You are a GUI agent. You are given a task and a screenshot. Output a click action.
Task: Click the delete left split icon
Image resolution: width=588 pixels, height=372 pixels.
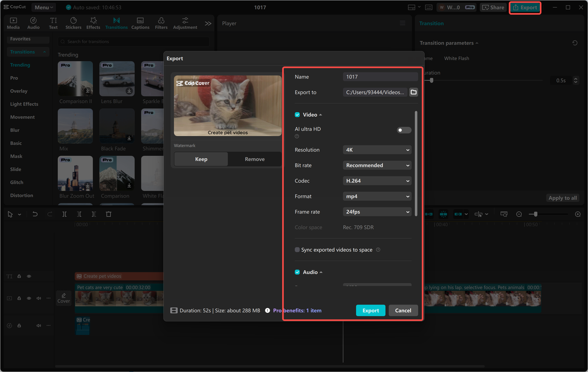point(79,214)
